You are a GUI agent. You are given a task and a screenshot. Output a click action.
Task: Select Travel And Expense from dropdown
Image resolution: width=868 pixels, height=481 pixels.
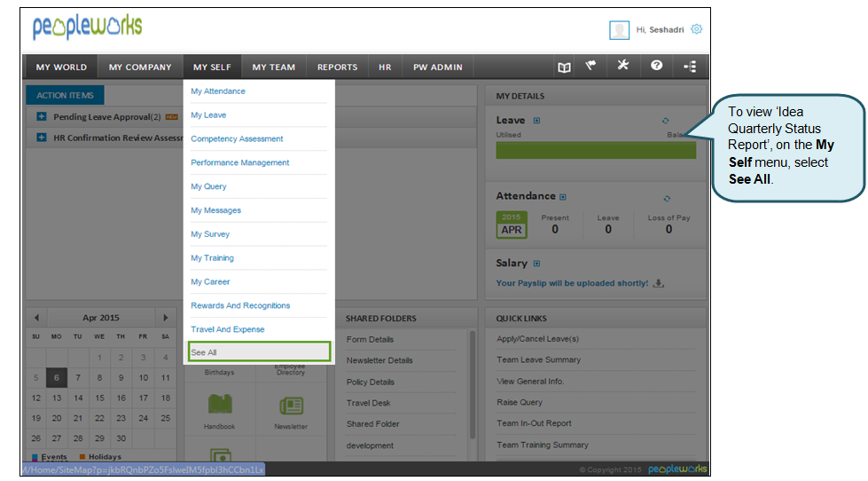[x=228, y=329]
